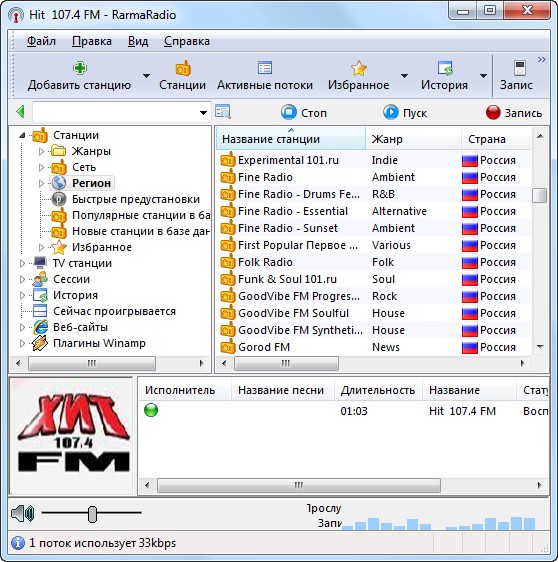This screenshot has width=558, height=562.
Task: Adjust the volume slider handle
Action: tap(92, 514)
